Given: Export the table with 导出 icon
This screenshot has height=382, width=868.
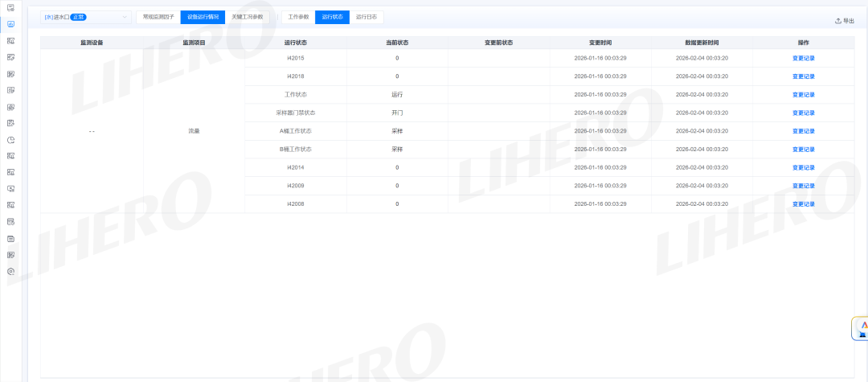Looking at the screenshot, I should pos(845,21).
